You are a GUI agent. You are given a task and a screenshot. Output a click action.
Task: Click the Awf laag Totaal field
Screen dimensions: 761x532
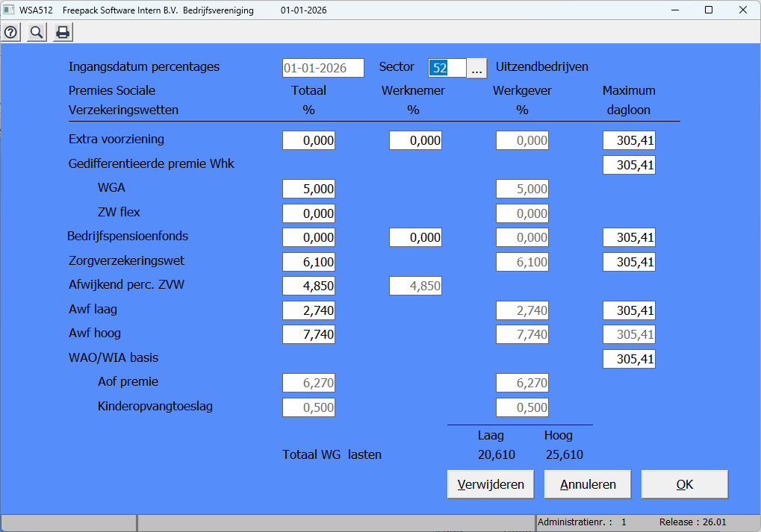(x=308, y=310)
